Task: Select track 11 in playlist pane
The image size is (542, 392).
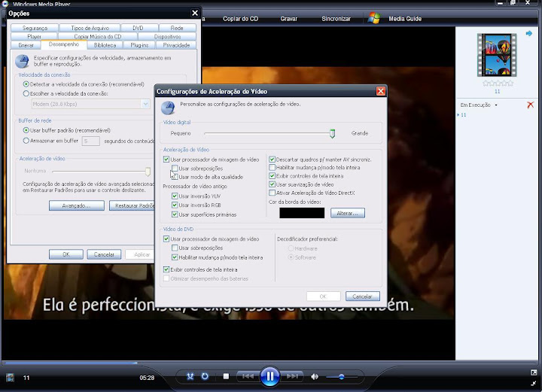Action: click(x=463, y=115)
